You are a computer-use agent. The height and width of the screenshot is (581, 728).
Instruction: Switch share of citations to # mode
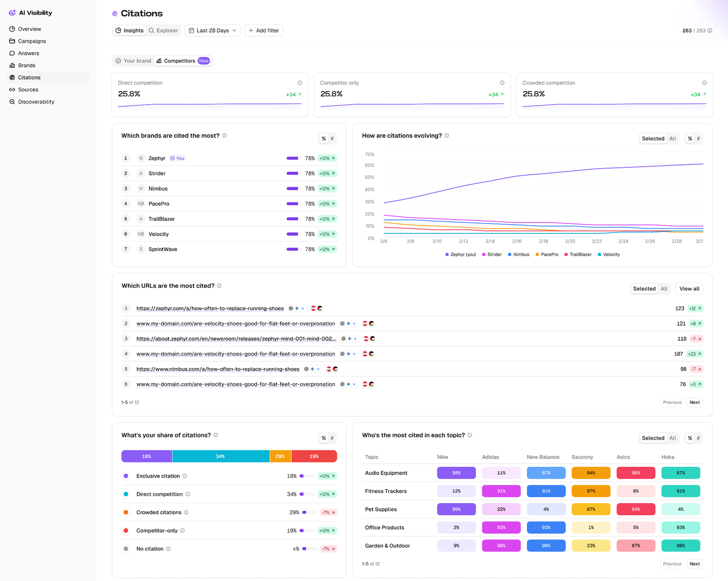coord(332,438)
